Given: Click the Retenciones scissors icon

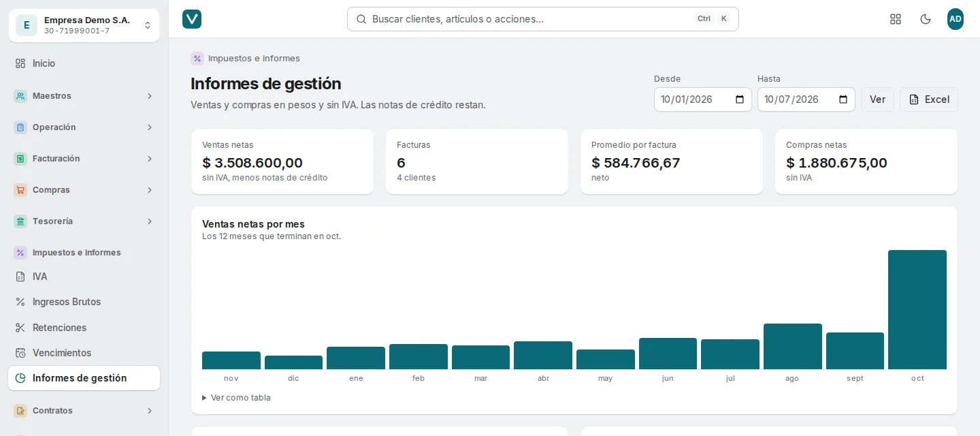Looking at the screenshot, I should pos(20,328).
